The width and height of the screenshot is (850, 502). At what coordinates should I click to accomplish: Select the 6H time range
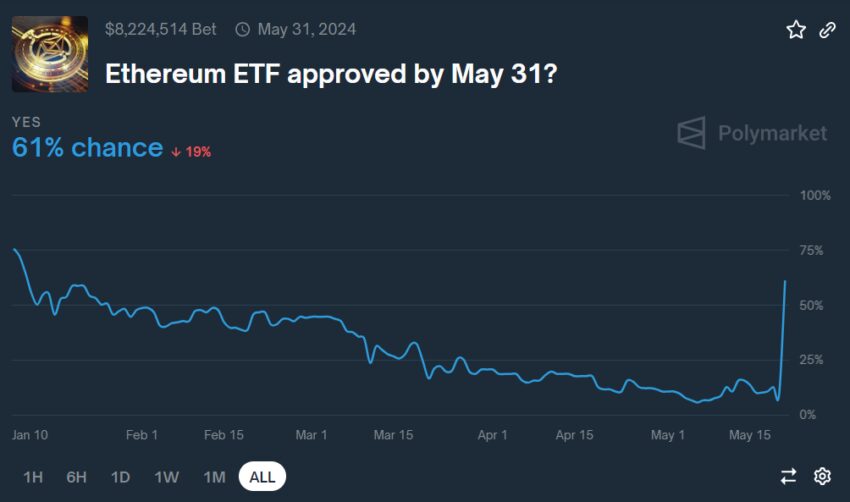point(76,477)
